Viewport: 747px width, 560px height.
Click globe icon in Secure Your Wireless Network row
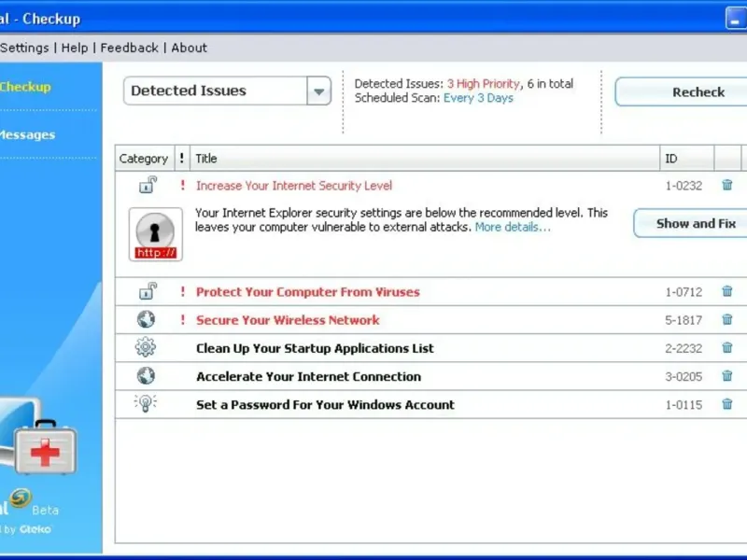click(x=146, y=319)
